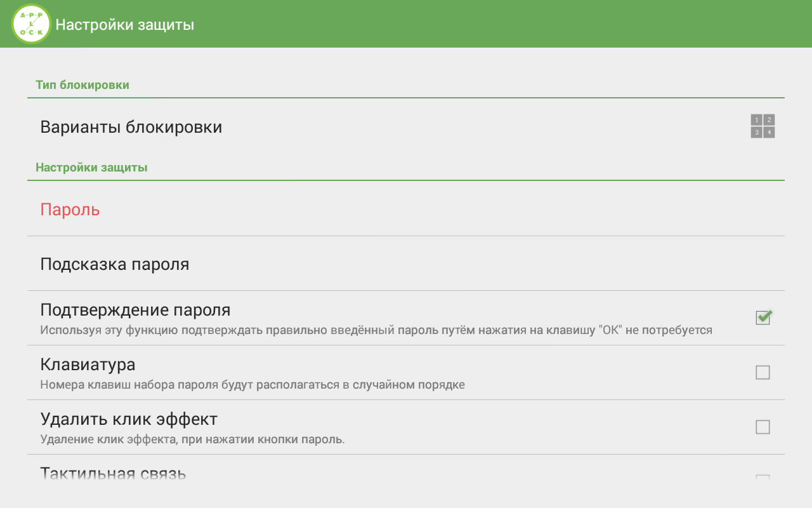Tap the Клавиатура setting title

click(88, 364)
